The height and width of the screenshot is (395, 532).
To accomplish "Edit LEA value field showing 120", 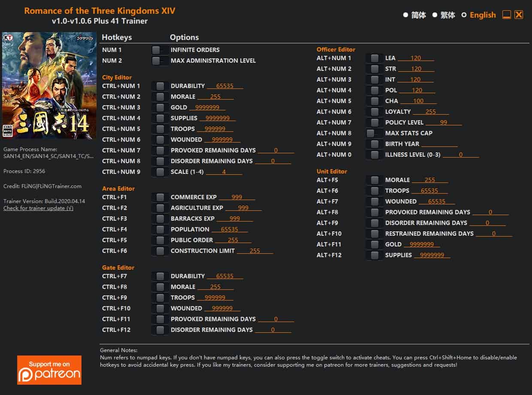I will point(416,58).
